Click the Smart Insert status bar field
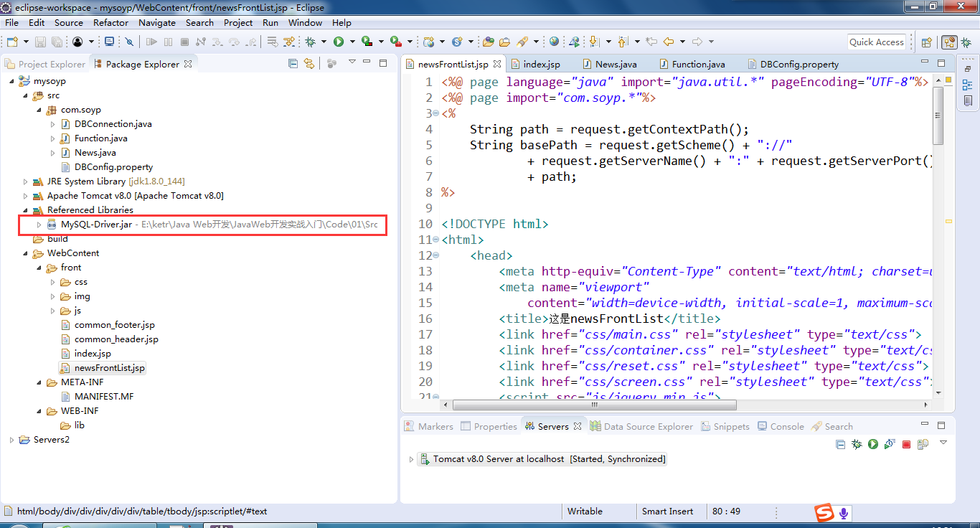Viewport: 980px width, 528px height. pos(668,511)
